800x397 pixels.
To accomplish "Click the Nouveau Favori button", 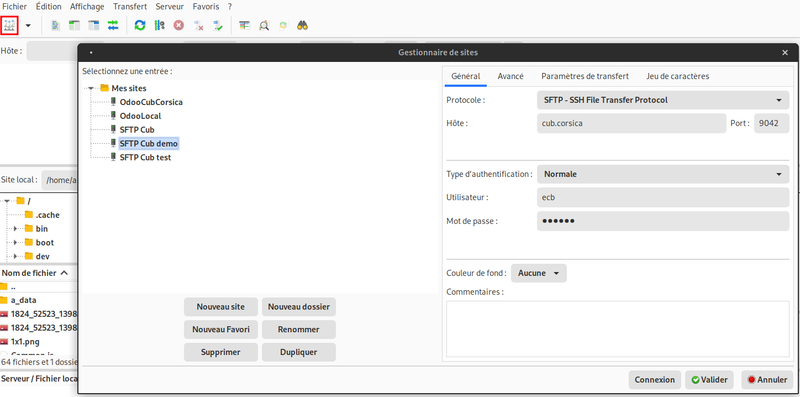I will click(221, 330).
